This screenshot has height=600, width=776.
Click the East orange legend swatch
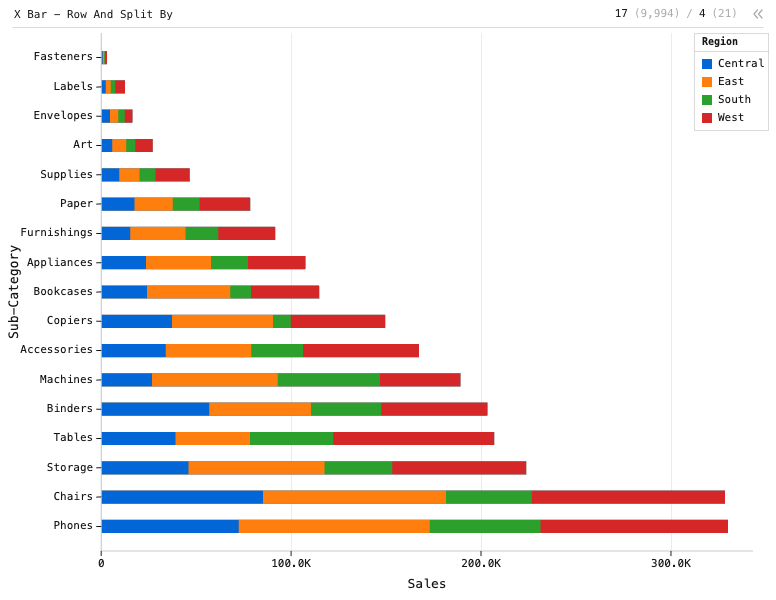pos(707,82)
